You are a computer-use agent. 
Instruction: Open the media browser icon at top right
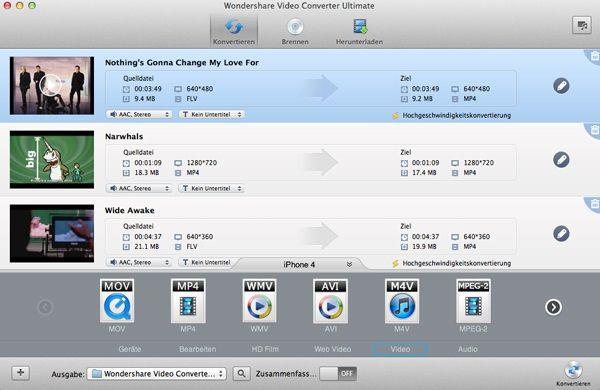(582, 26)
